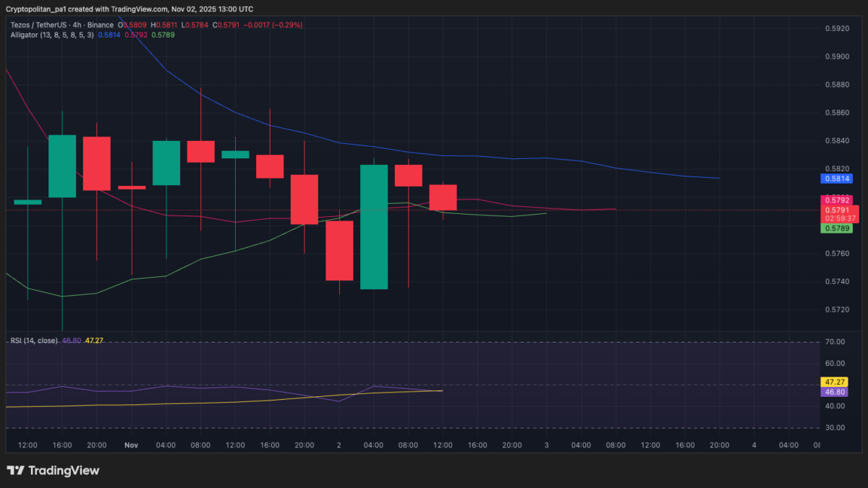Click the yellow 47.27 RSI value tag

834,381
